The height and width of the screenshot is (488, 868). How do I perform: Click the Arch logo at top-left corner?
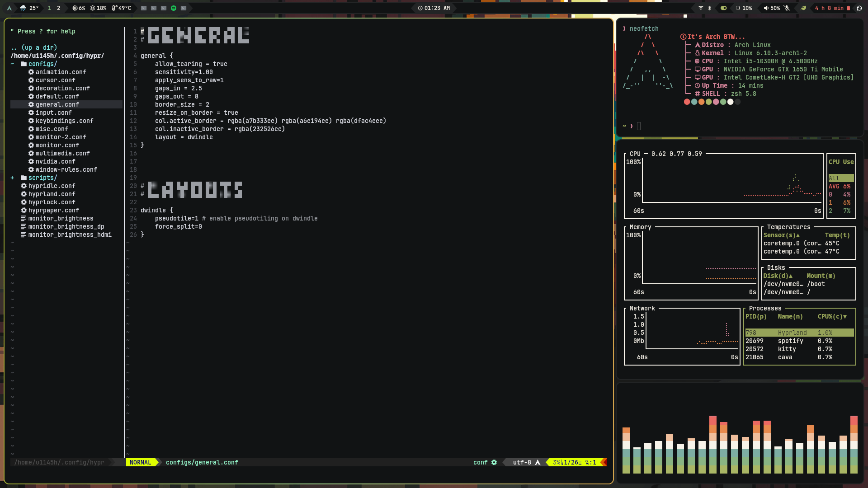pyautogui.click(x=9, y=8)
